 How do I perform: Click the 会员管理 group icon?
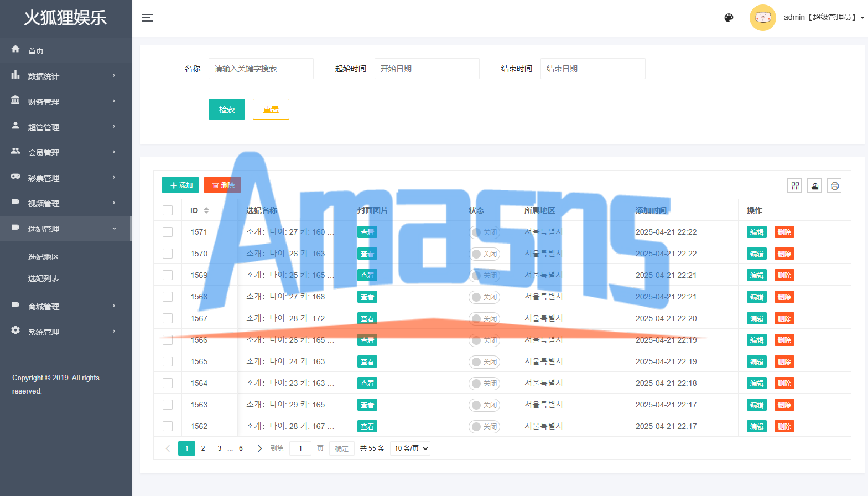point(15,151)
